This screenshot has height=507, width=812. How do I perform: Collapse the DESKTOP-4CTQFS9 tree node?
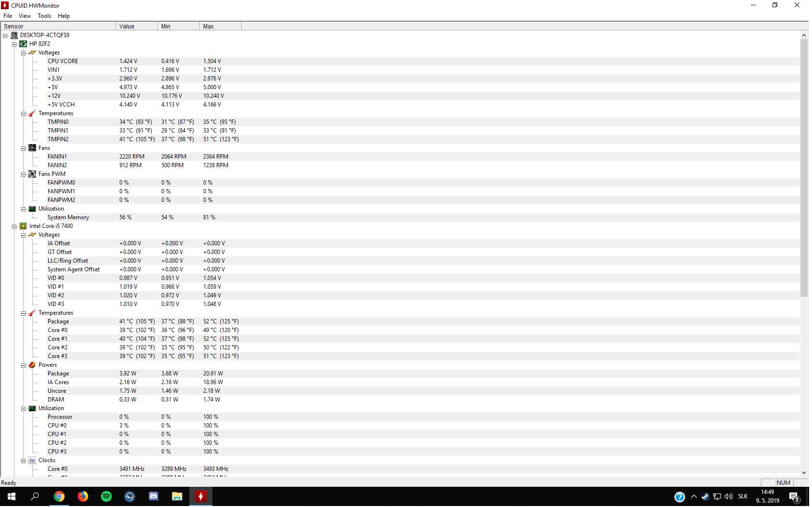pos(5,36)
